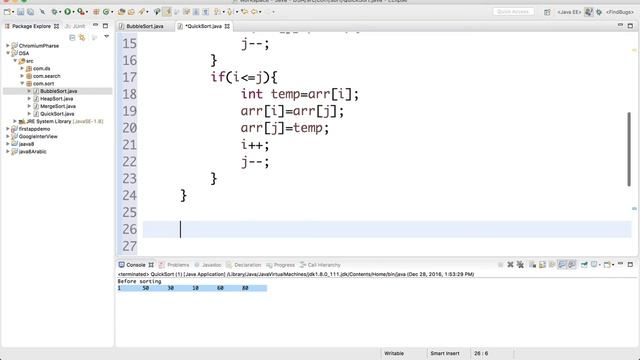Screen dimensions: 640x360
Task: Click line number 17 in the gutter
Action: click(x=129, y=77)
